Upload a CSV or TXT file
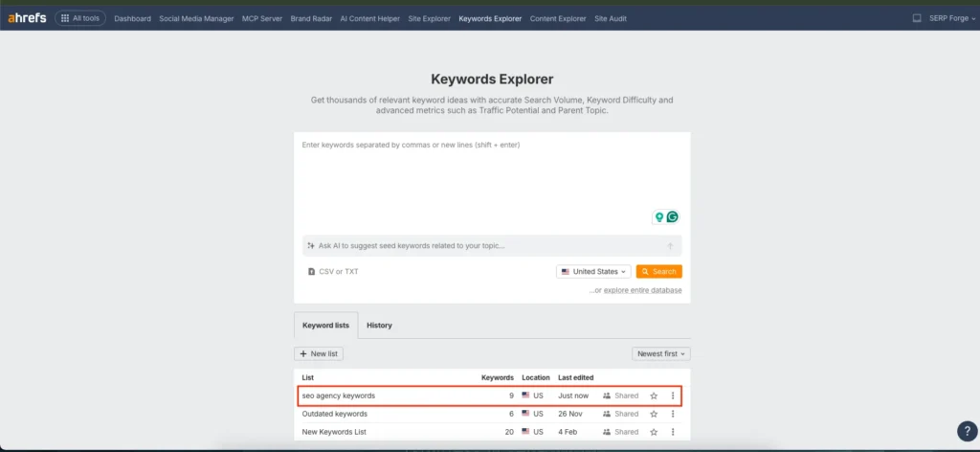980x452 pixels. point(334,272)
